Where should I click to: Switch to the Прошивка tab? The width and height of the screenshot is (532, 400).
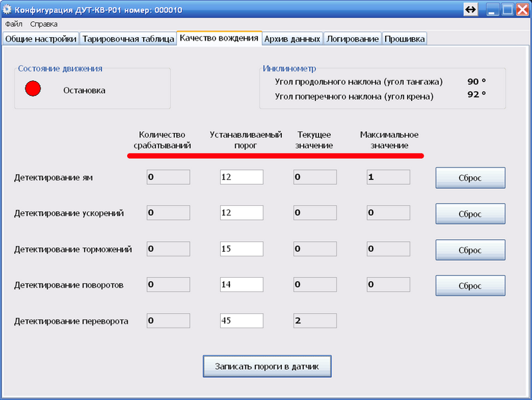click(x=404, y=39)
